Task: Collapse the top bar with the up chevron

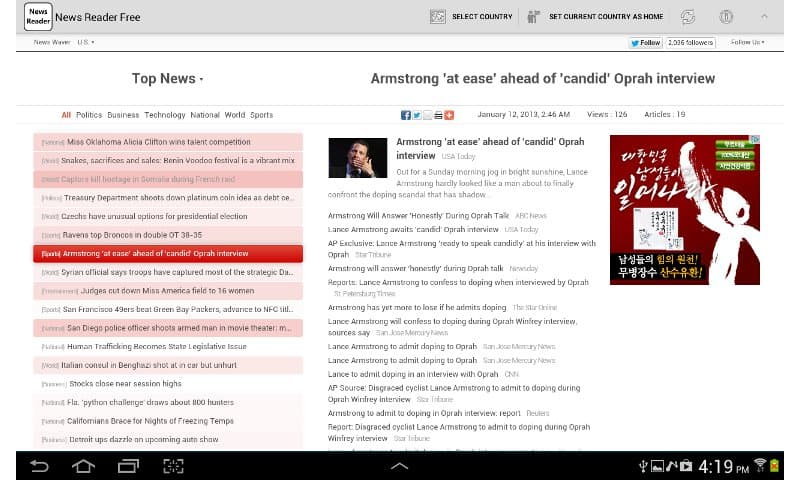Action: pyautogui.click(x=764, y=17)
